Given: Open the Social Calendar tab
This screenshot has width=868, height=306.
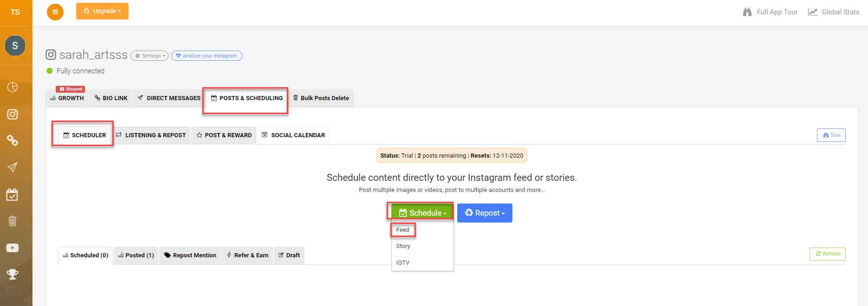Looking at the screenshot, I should point(293,135).
